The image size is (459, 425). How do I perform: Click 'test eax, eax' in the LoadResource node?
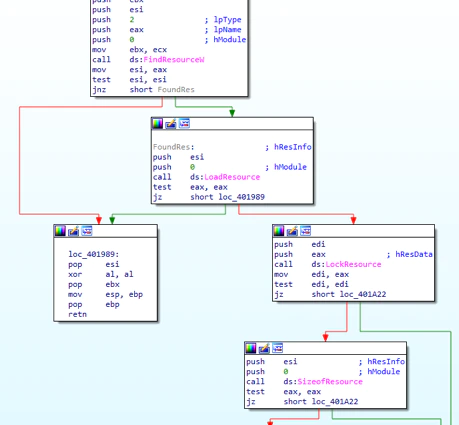[x=190, y=187]
